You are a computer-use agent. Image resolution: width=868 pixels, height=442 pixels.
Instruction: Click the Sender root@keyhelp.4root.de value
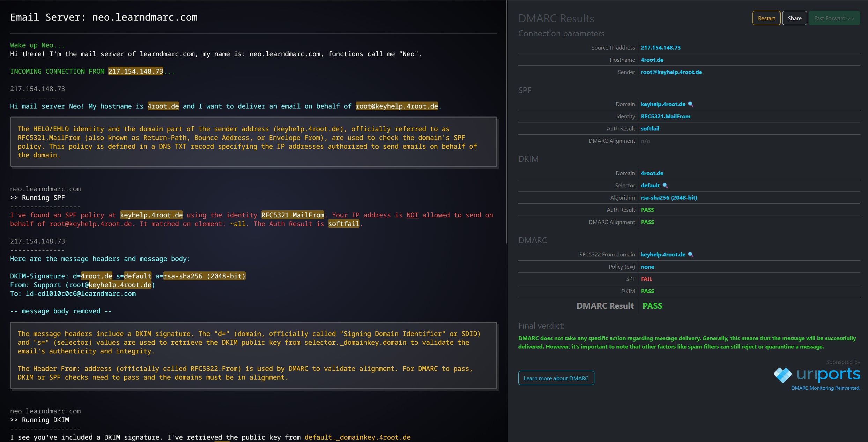[671, 72]
